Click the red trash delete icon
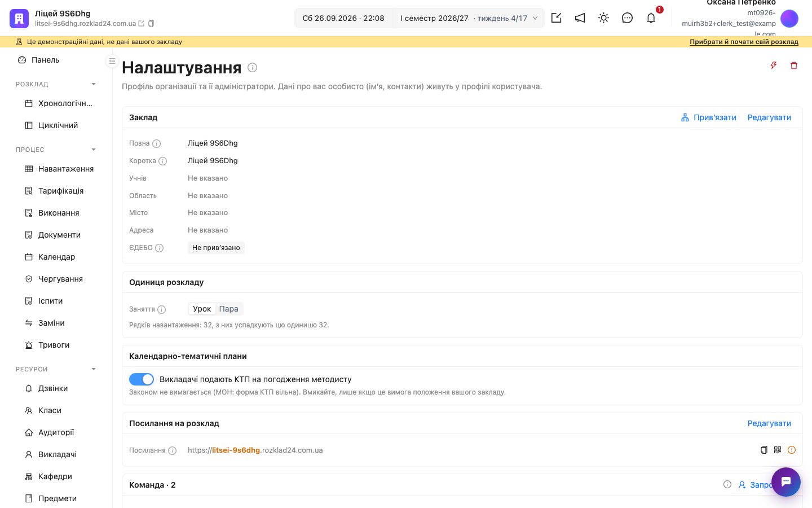The image size is (812, 508). [x=794, y=65]
